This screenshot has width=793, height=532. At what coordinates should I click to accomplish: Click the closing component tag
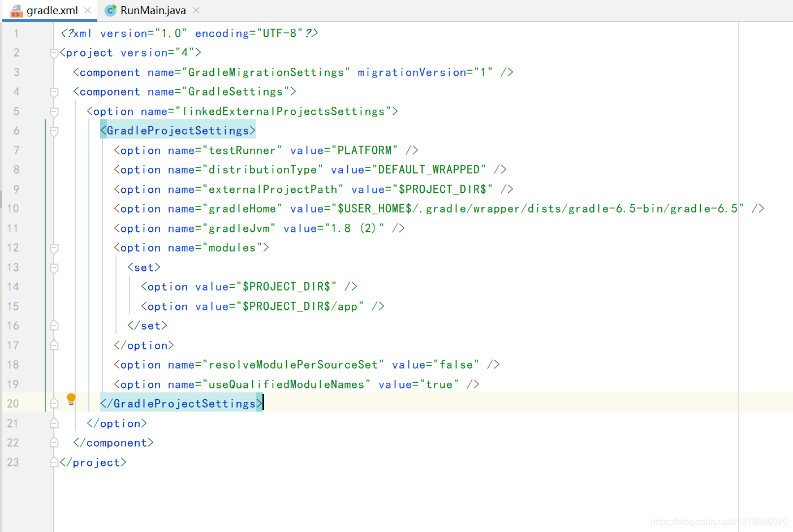click(x=114, y=443)
